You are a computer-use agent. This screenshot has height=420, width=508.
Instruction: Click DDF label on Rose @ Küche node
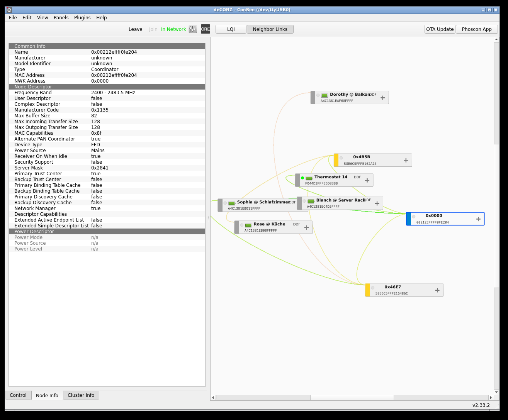pyautogui.click(x=296, y=224)
